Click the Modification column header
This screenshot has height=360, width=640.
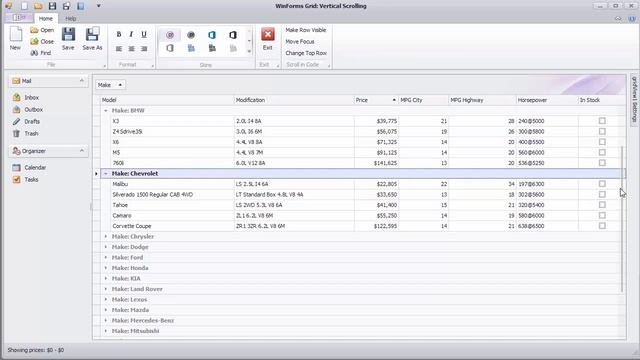pos(294,100)
